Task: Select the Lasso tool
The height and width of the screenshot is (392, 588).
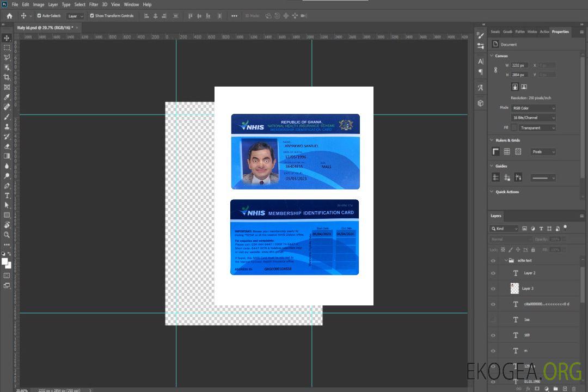Action: (7, 57)
